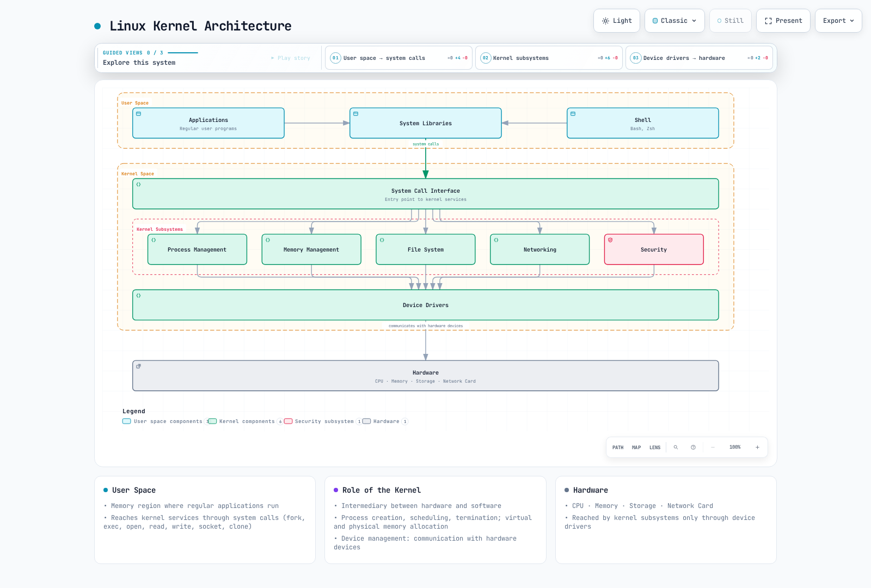Click the Kernel components legend swatch
The image size is (871, 588).
pos(213,421)
